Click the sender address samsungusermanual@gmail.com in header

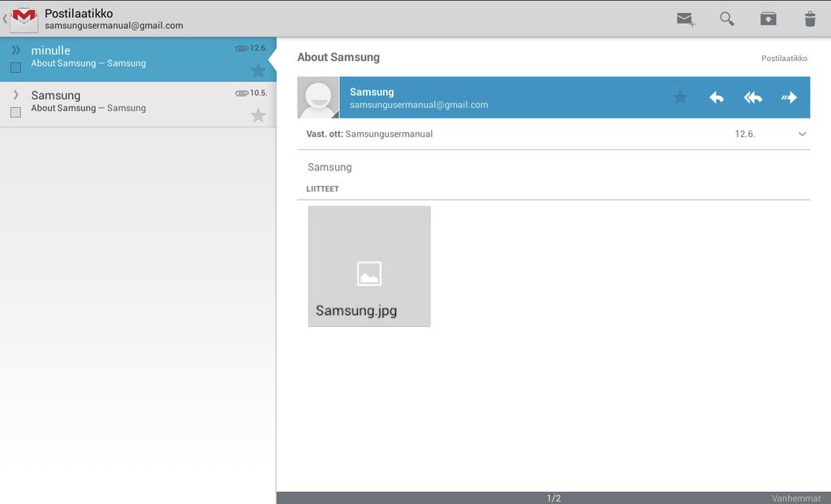[419, 105]
